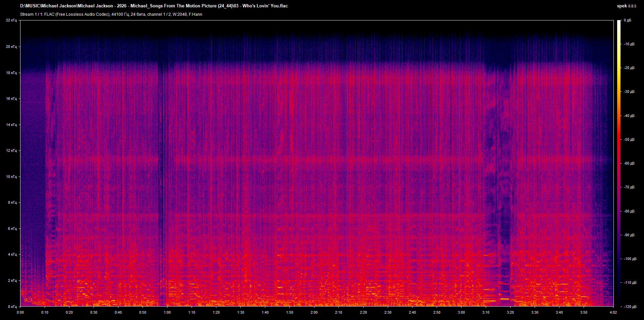Click the -90 дБ level label
Screen dimensions: 644x320
[x=629, y=235]
